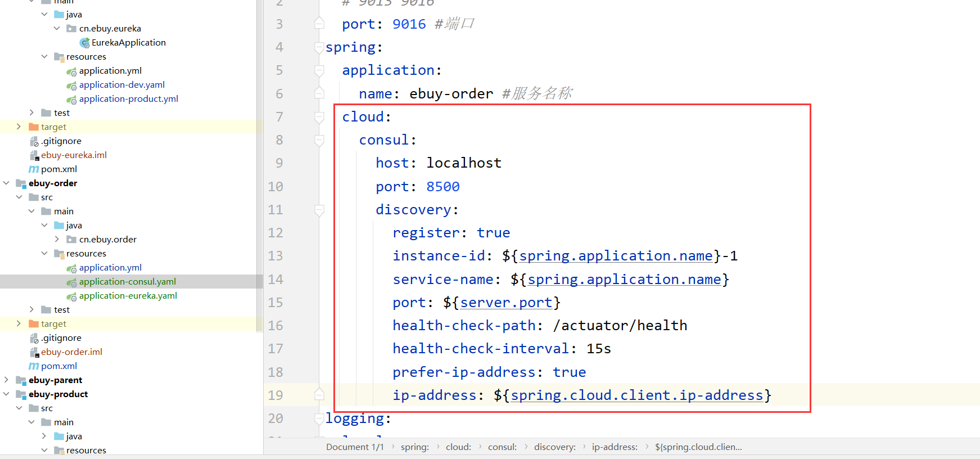Click localhost host value
Viewport: 980px width, 459px height.
464,163
